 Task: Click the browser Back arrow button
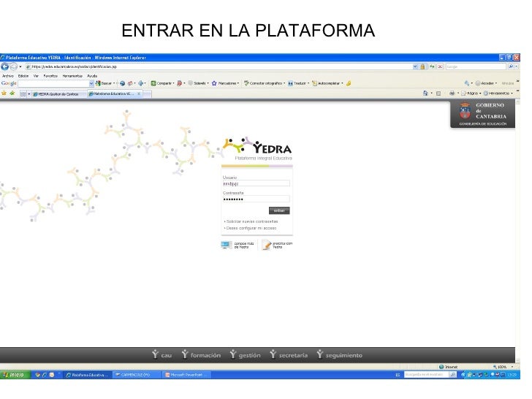[4, 66]
